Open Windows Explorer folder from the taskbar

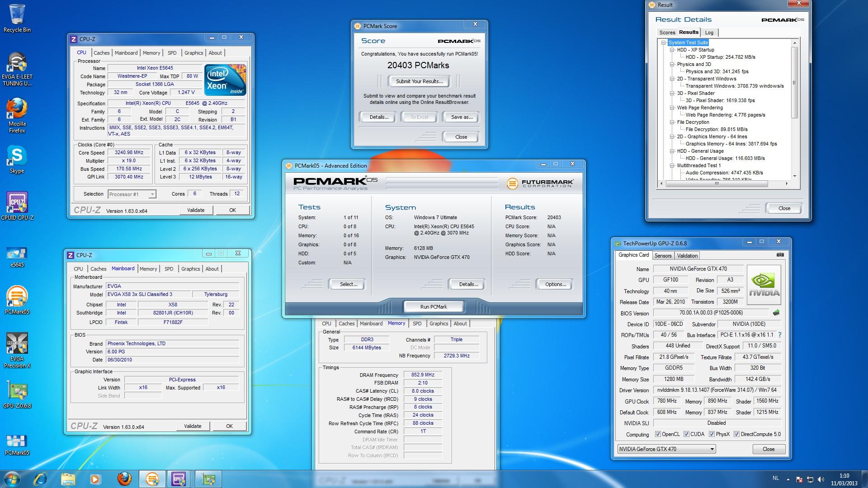(68, 479)
